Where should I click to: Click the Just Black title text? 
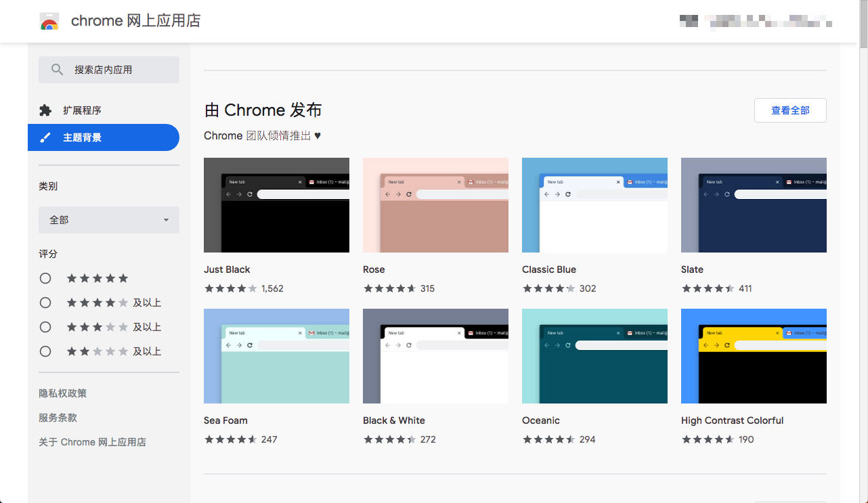227,269
